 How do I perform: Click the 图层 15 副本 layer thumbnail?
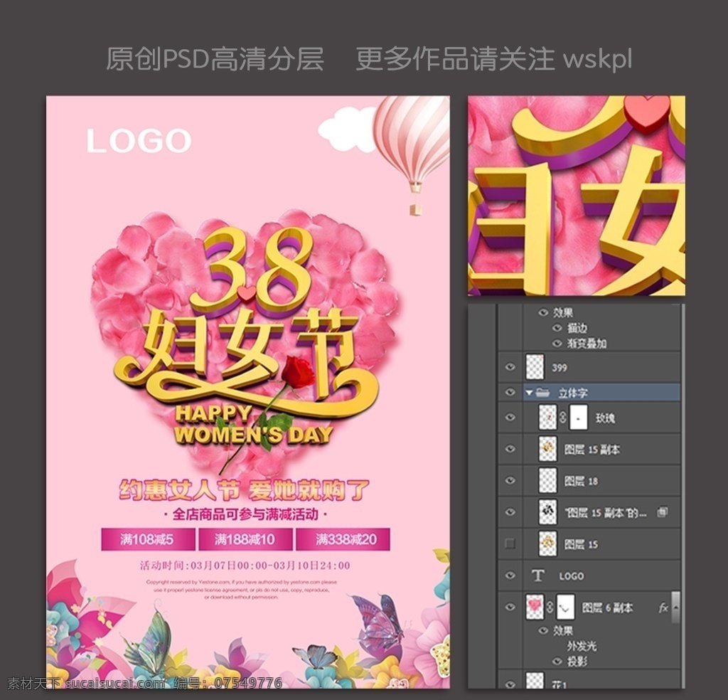(x=548, y=449)
